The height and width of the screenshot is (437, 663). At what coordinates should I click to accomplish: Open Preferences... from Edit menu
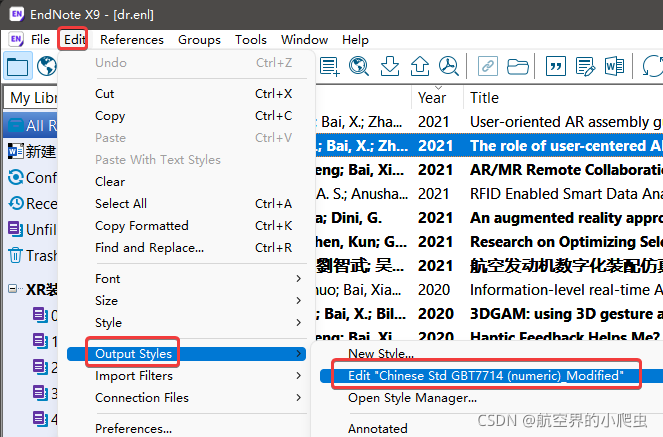click(186, 428)
